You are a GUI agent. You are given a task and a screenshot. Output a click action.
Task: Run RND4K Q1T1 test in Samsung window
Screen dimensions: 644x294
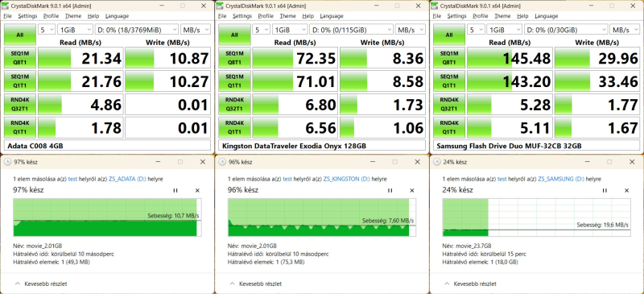(449, 127)
